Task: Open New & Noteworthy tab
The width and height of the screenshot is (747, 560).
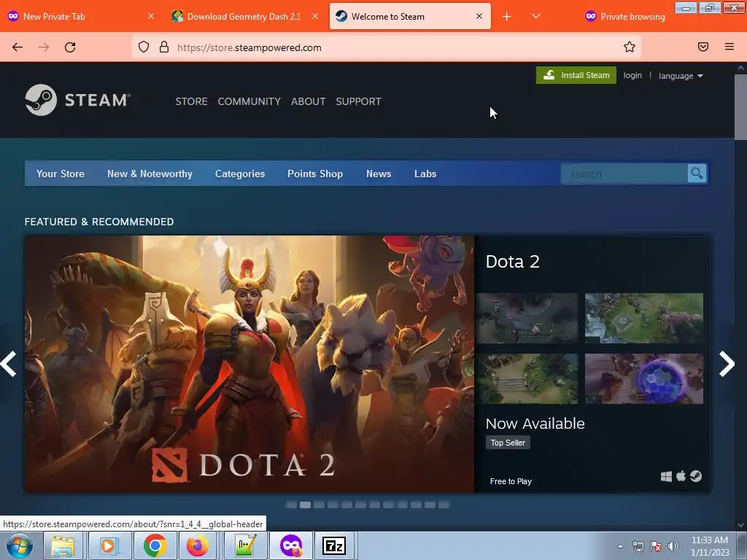Action: [x=150, y=174]
